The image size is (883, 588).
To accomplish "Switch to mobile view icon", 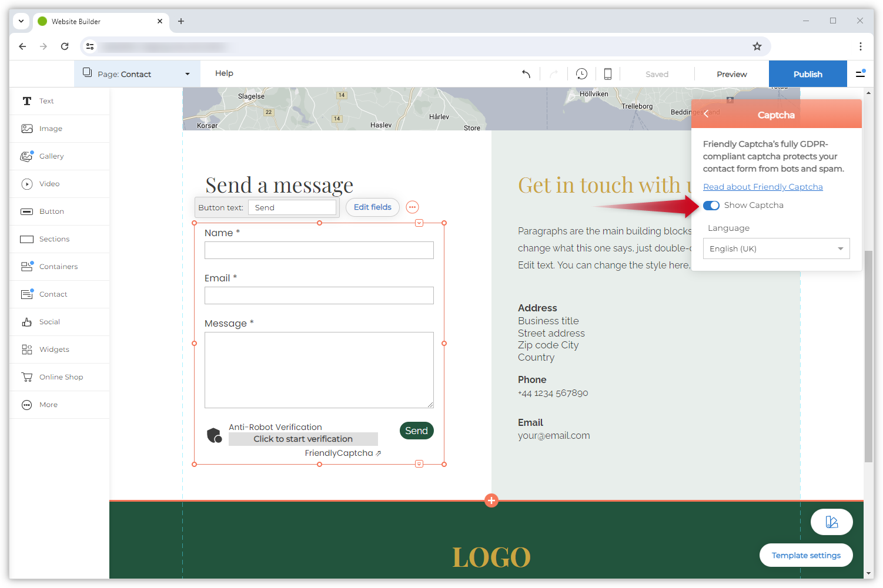I will (x=608, y=74).
